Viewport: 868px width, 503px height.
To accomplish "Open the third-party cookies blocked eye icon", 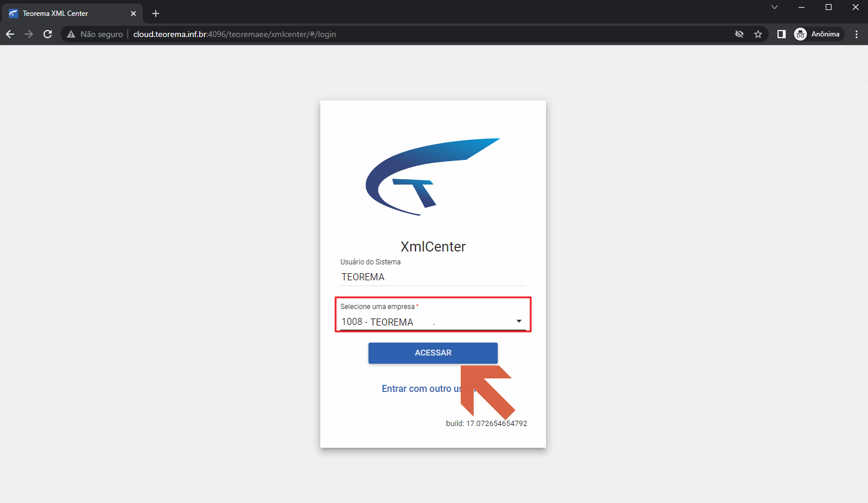I will (739, 34).
